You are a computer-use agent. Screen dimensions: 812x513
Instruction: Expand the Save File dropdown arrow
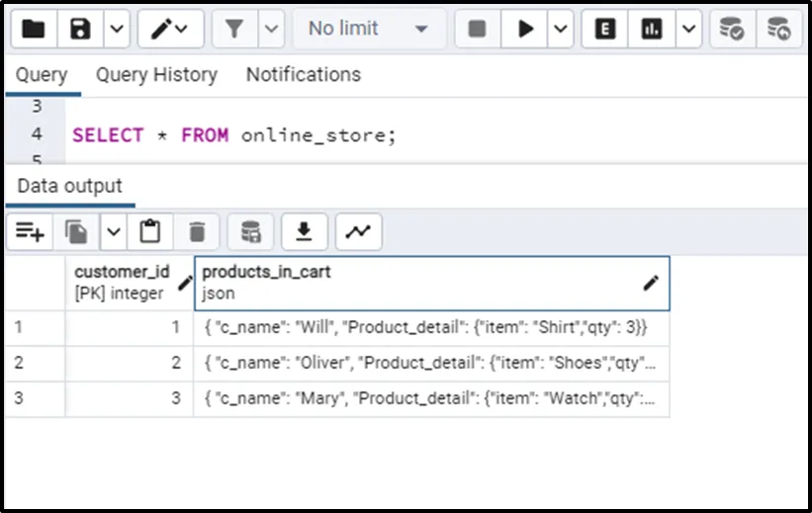coord(116,30)
